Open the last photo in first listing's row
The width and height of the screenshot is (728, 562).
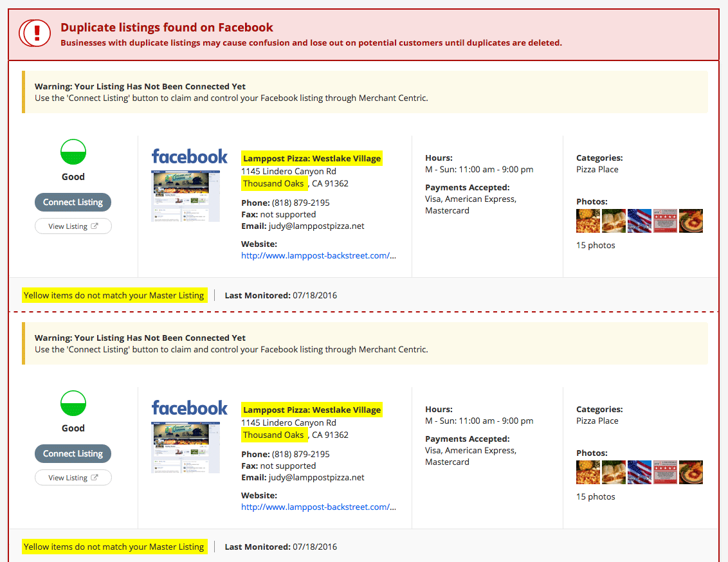691,221
